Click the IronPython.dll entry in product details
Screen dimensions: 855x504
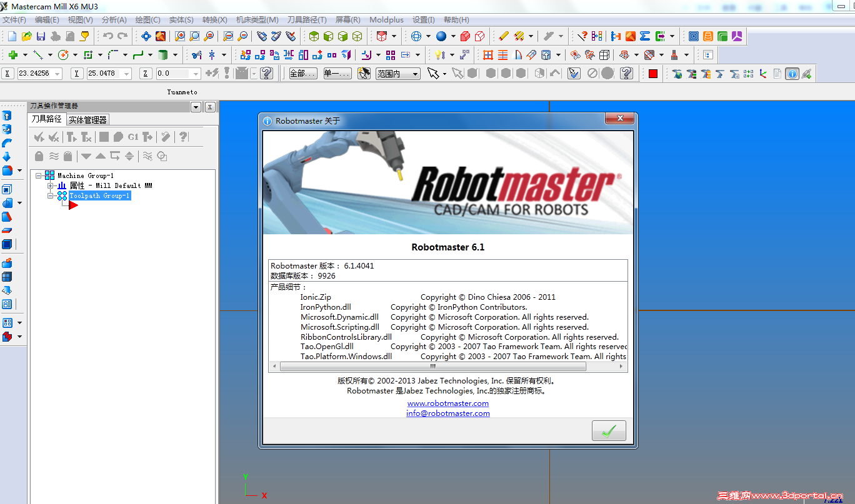pyautogui.click(x=326, y=307)
